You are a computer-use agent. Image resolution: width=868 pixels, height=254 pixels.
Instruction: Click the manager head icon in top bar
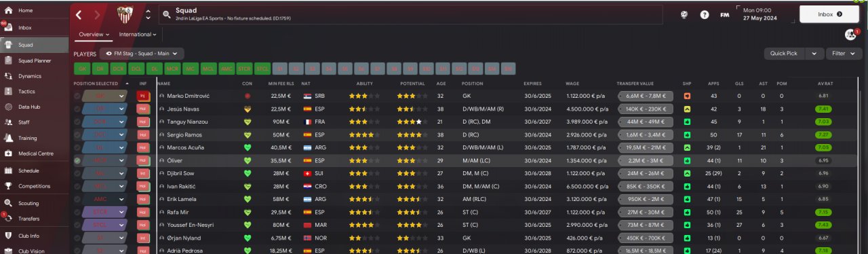tap(684, 14)
